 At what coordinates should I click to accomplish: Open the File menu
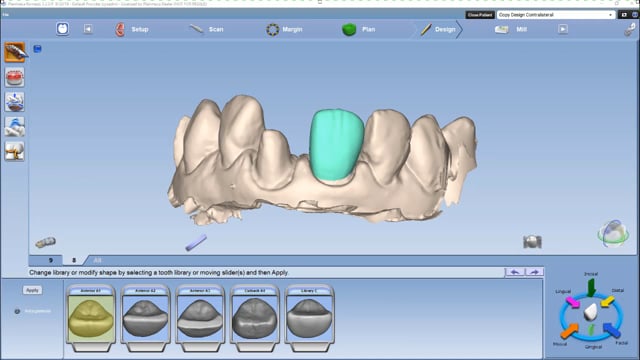click(5, 15)
